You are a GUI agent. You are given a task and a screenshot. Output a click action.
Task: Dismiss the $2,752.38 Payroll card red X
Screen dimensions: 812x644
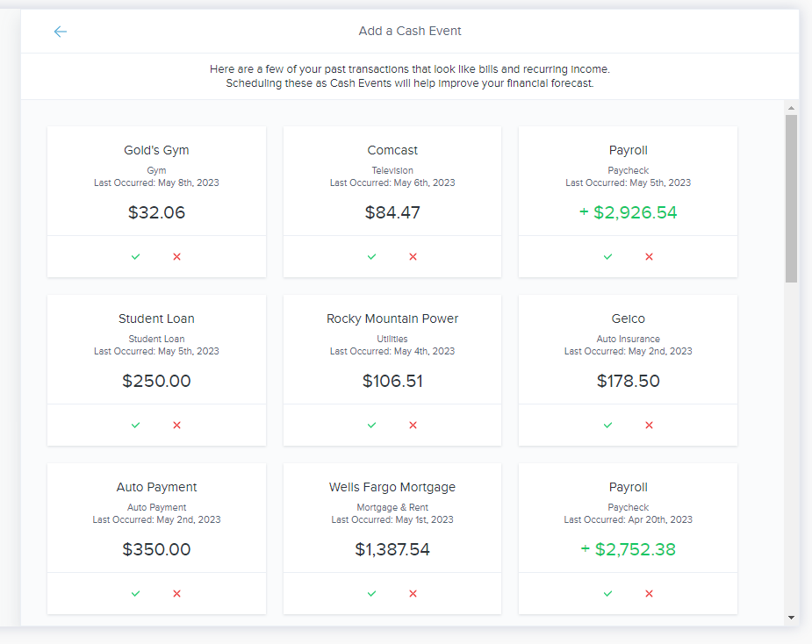[649, 594]
